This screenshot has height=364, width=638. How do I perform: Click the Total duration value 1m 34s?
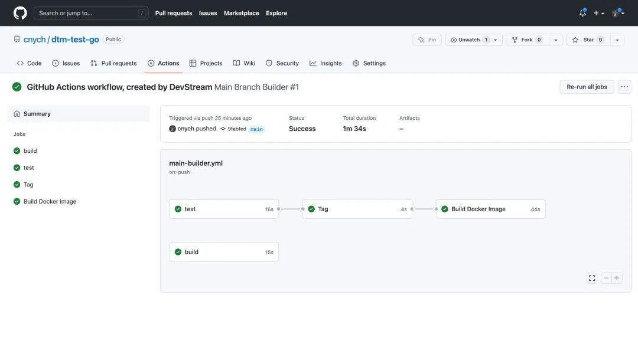pos(354,129)
